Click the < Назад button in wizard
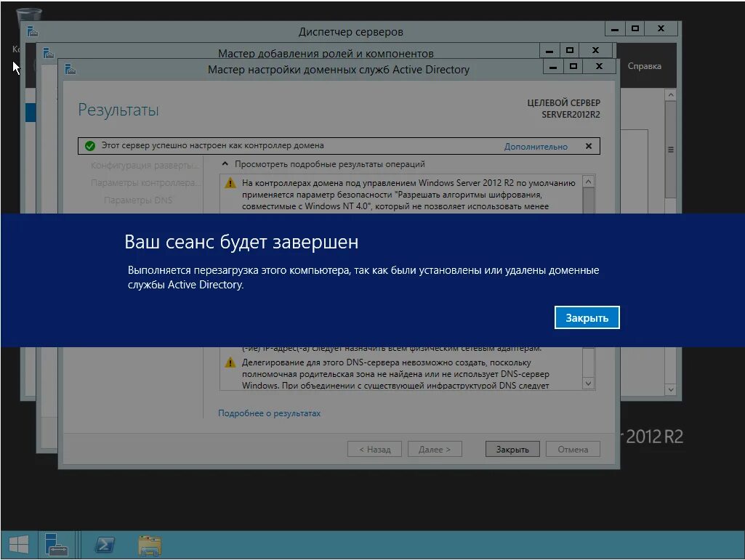745x560 pixels. 374,450
